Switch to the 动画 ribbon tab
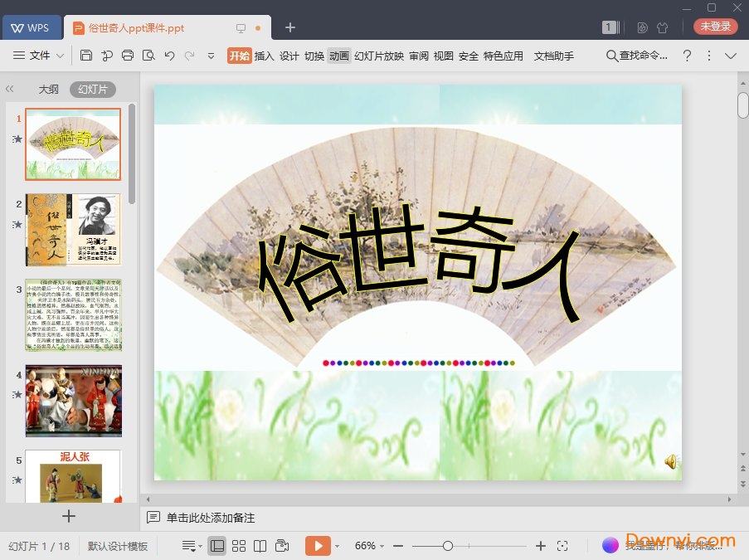 point(338,56)
